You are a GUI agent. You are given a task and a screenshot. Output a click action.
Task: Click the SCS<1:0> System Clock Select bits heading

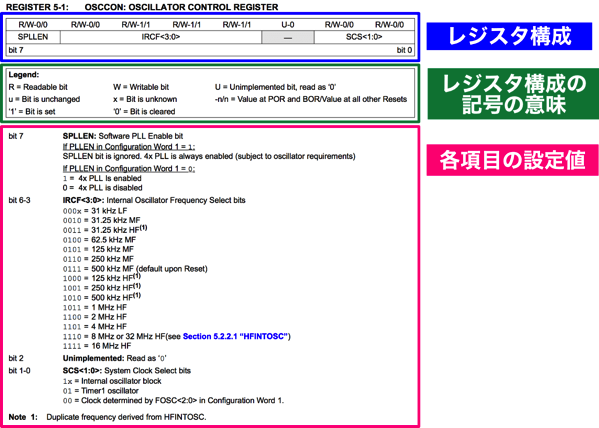click(x=127, y=371)
